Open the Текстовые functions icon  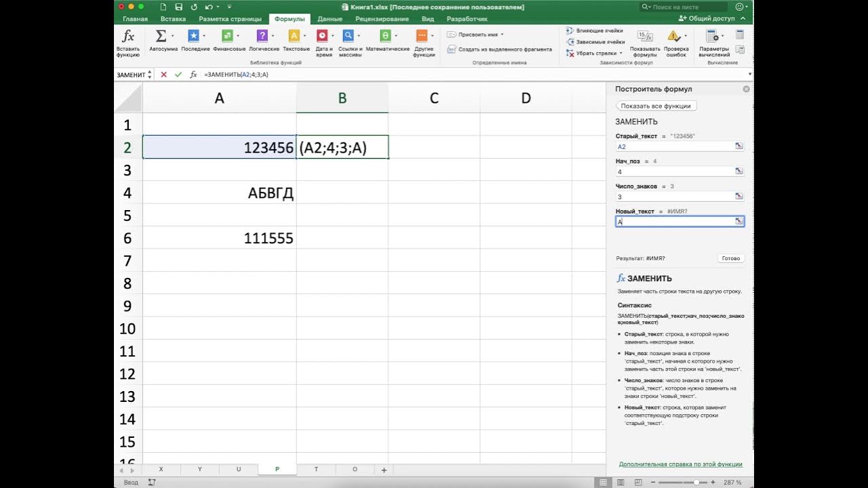(294, 36)
